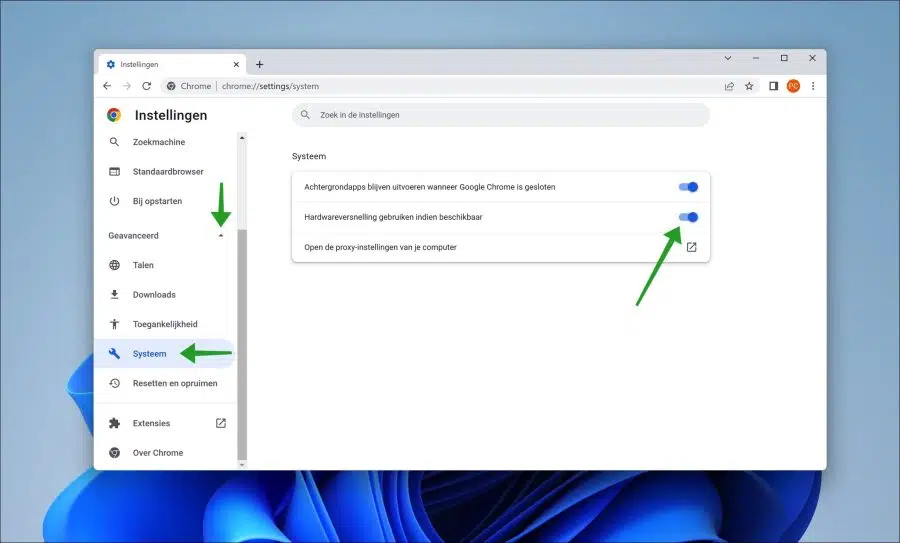Screen dimensions: 900x543
Task: Click Open de proxy-instellingen van je computer
Action: 501,247
